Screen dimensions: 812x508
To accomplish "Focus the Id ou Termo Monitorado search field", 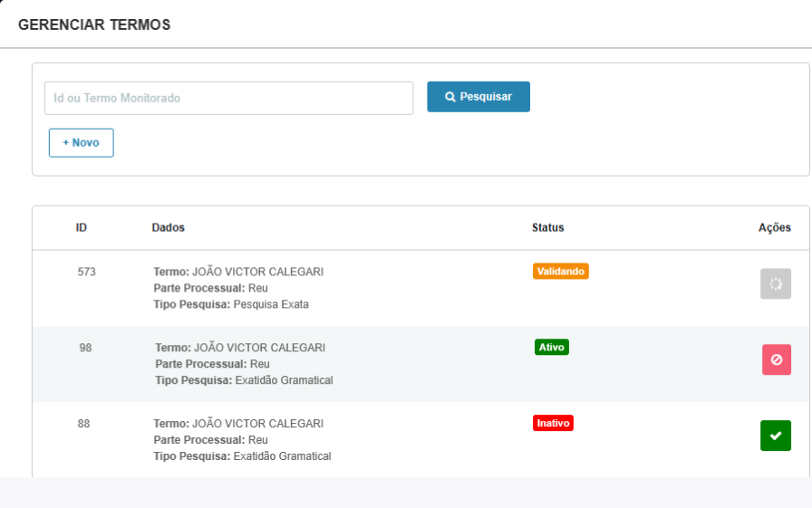I will [229, 98].
